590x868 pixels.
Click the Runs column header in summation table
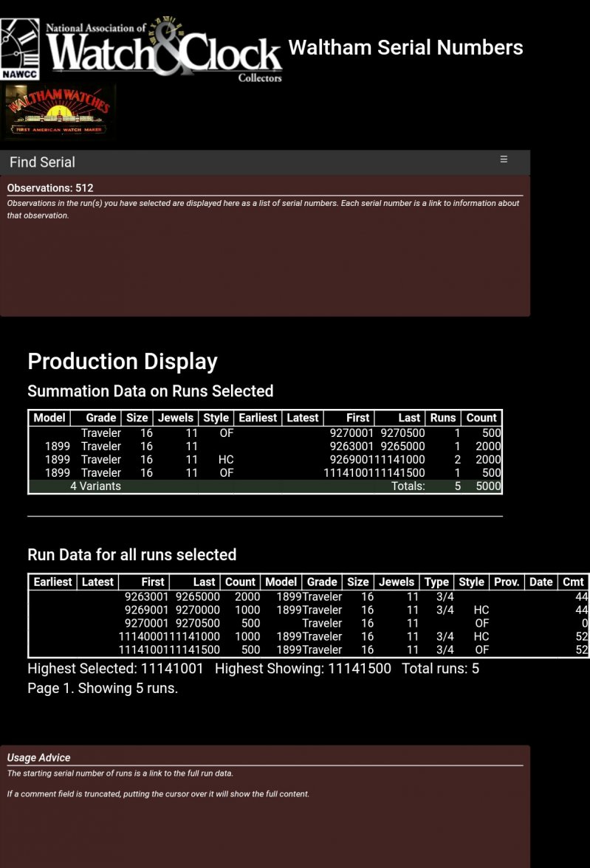coord(443,418)
